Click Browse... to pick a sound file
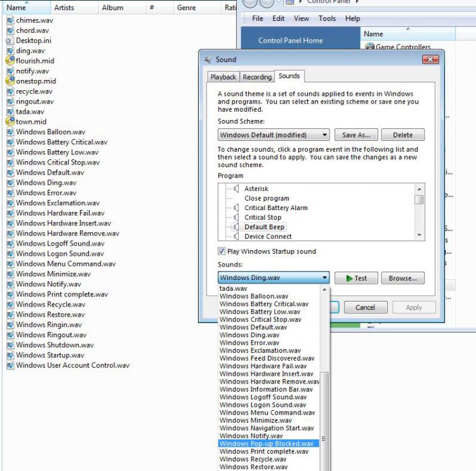 pyautogui.click(x=402, y=278)
